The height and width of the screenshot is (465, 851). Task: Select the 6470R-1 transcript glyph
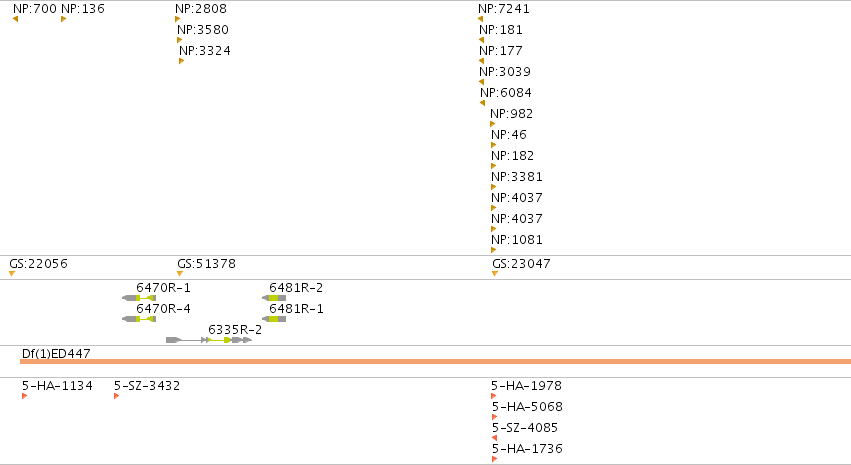click(139, 298)
